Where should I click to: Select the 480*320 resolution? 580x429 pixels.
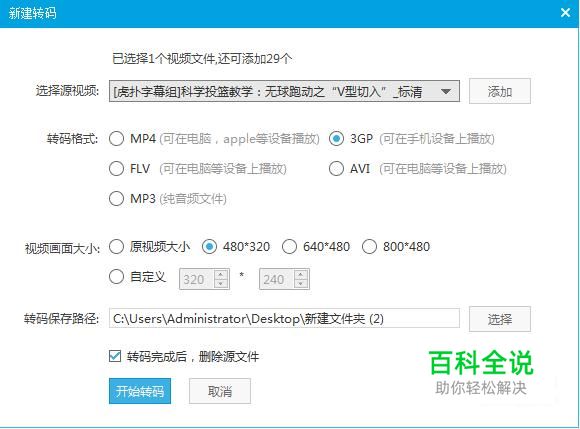coord(209,247)
